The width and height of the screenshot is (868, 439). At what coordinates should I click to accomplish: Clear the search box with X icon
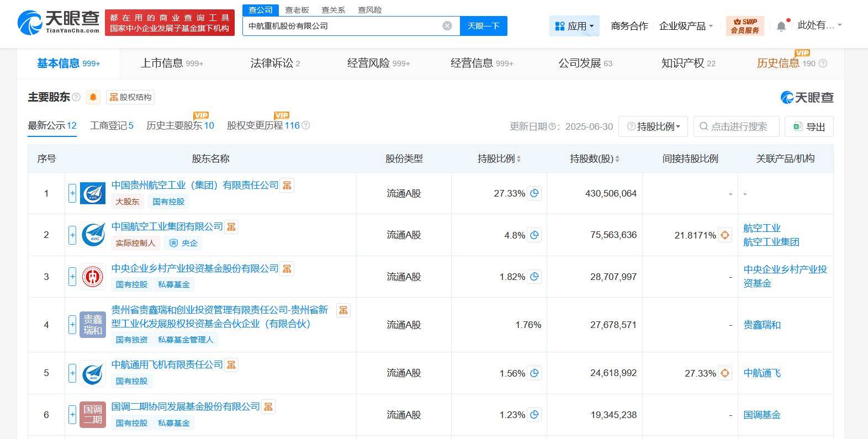(x=447, y=26)
